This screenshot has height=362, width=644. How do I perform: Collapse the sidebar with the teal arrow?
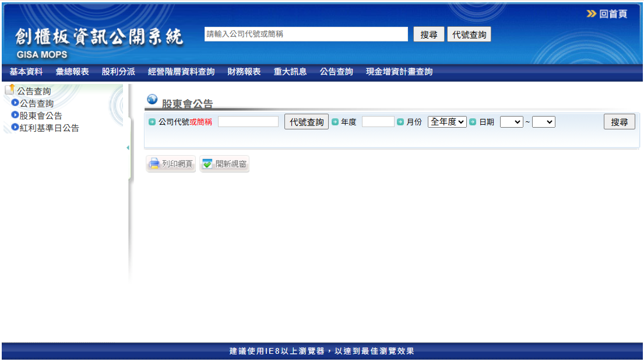tap(128, 147)
